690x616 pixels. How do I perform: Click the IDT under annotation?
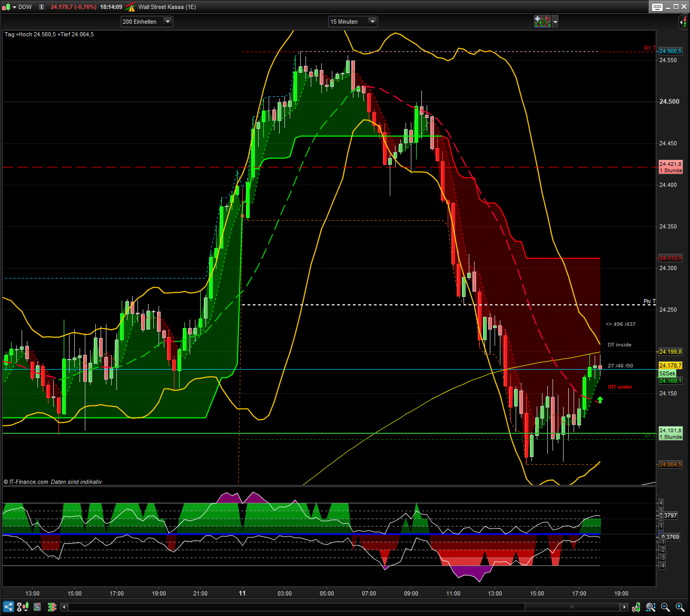(620, 387)
